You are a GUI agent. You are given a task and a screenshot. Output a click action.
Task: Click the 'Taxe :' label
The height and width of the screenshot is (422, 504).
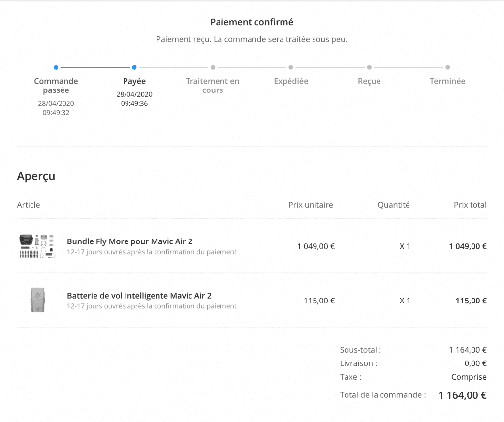[350, 377]
